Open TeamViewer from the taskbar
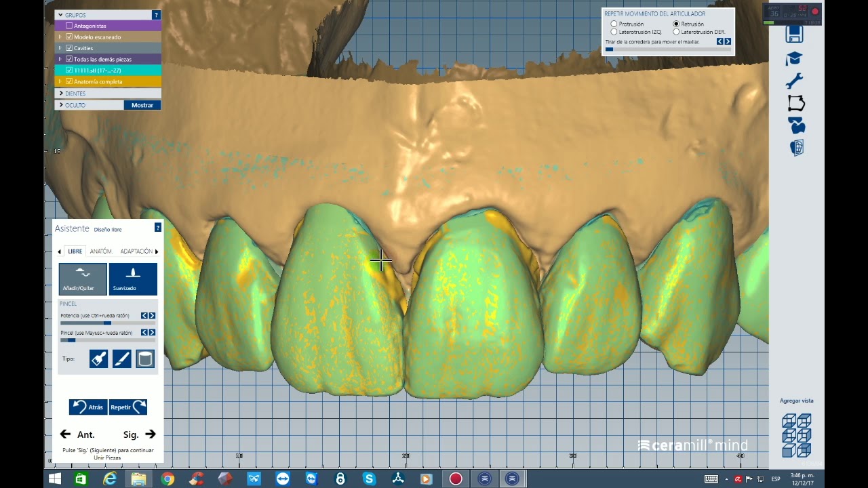Image resolution: width=868 pixels, height=488 pixels. coord(283,479)
